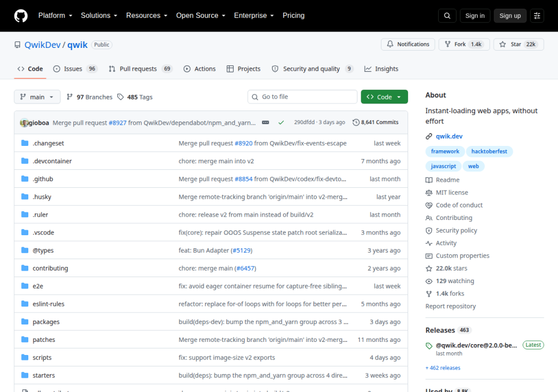558x392 pixels.
Task: Click the MIT license scale icon
Action: [x=429, y=192]
